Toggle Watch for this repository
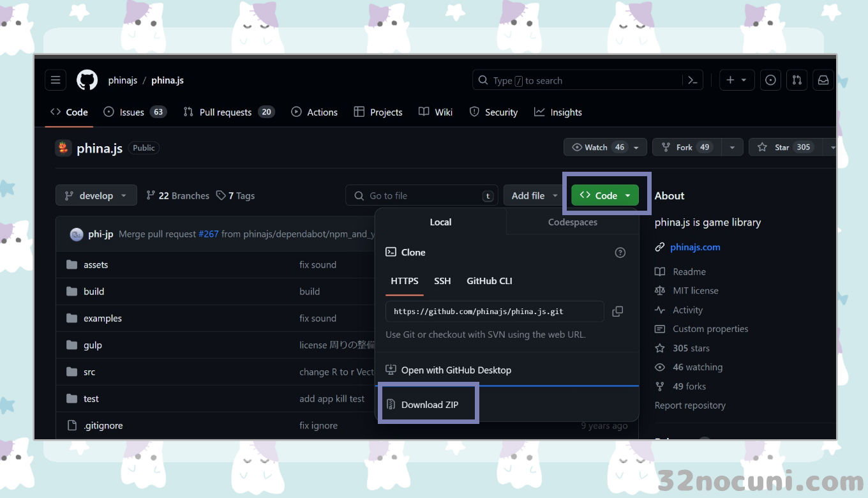 [x=597, y=147]
